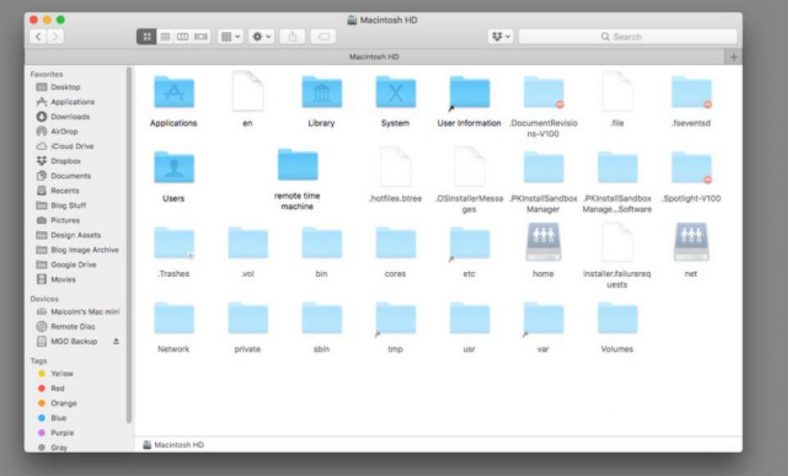
Task: Switch to cover flow view
Action: [201, 37]
